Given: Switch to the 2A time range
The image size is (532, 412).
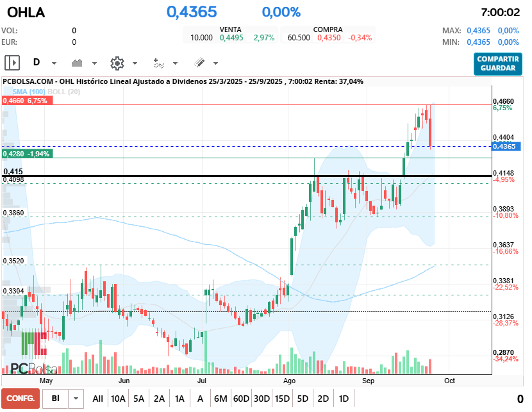Looking at the screenshot, I should (x=159, y=399).
